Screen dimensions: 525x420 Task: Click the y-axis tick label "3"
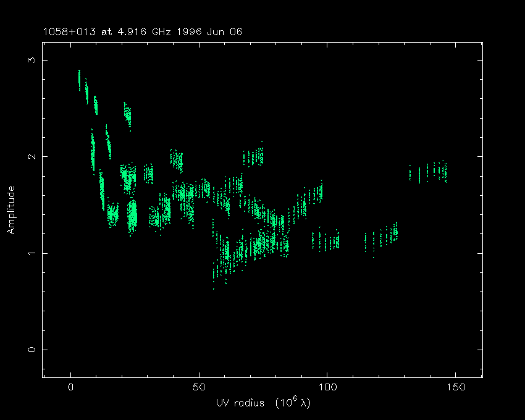click(x=28, y=60)
